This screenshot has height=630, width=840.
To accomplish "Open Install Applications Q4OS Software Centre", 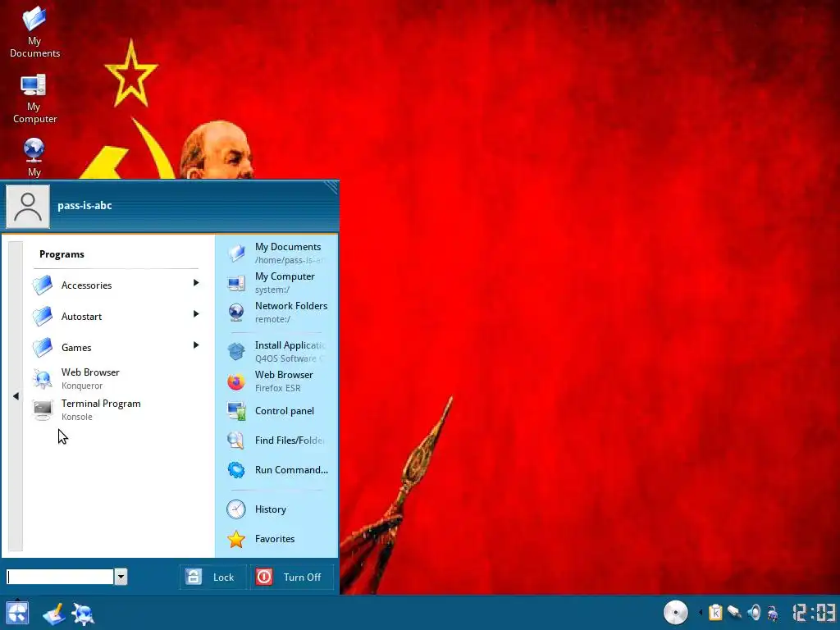I will point(277,351).
